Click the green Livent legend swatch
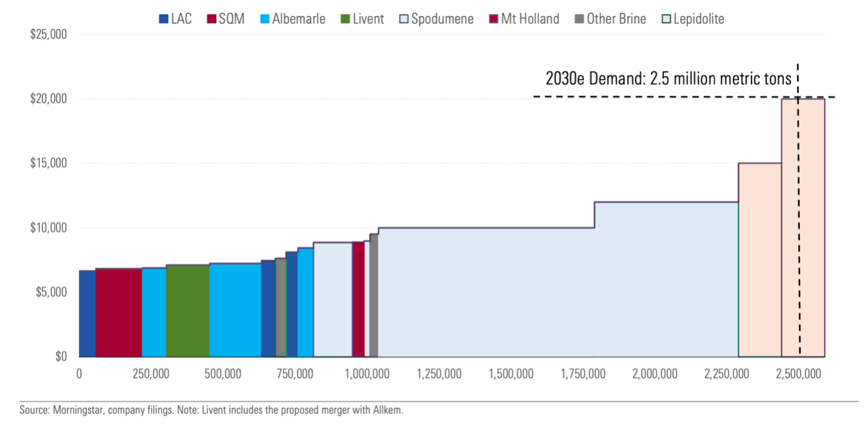 click(x=345, y=19)
